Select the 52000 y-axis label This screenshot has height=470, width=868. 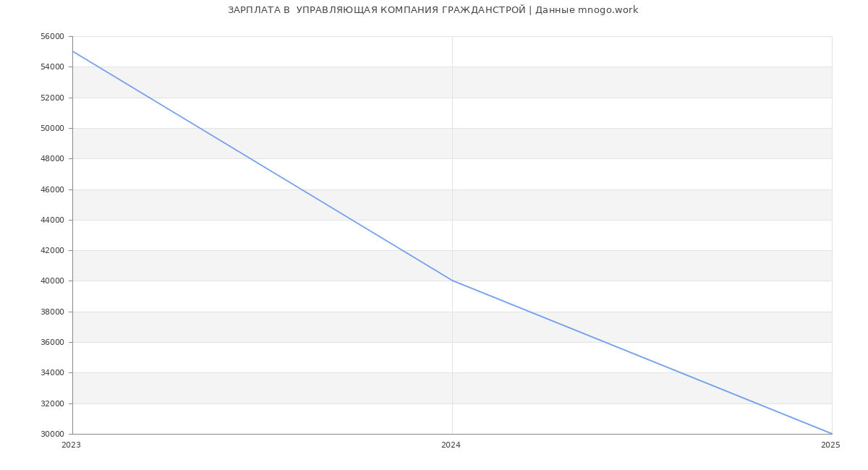click(54, 98)
